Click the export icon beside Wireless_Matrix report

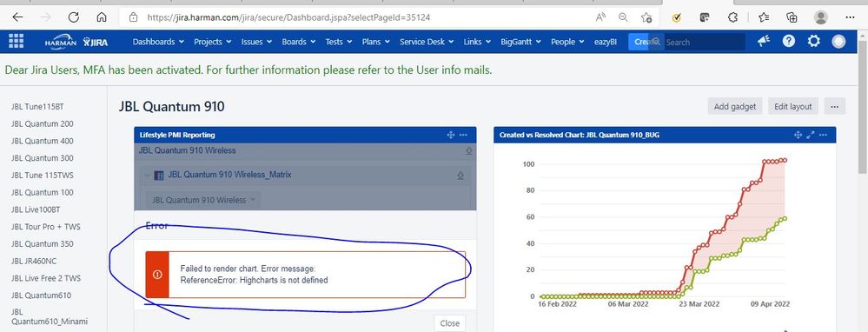(x=460, y=176)
